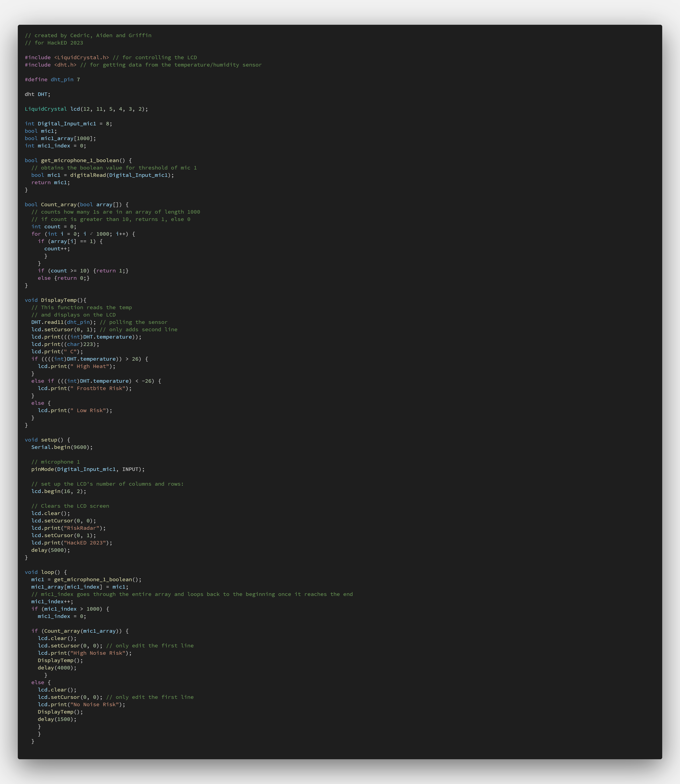Screen dimensions: 680x784
Task: Click the '#define dht_pin 7' line
Action: (52, 79)
